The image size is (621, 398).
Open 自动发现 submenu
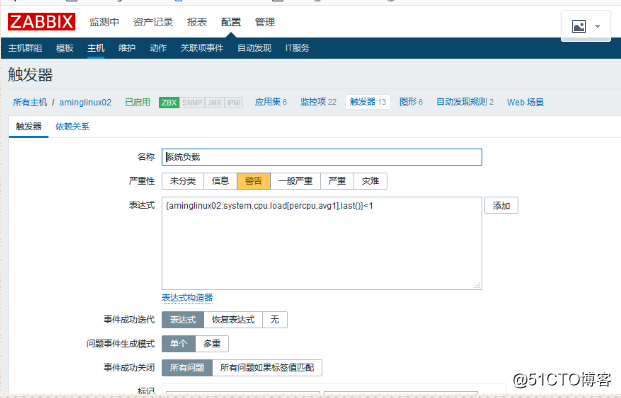254,48
